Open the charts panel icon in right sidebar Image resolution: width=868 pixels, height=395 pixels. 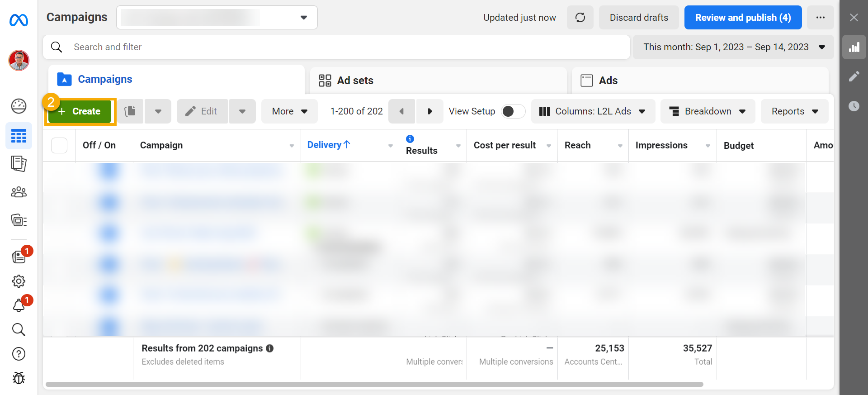(x=854, y=48)
